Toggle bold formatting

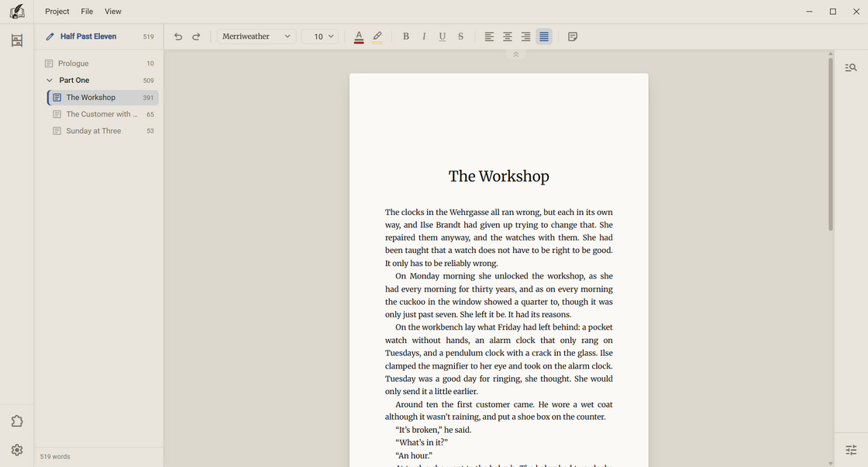point(406,36)
